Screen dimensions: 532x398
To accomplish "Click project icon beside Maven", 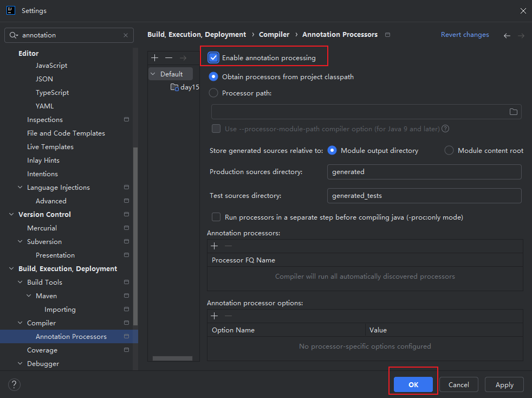I will coord(127,296).
